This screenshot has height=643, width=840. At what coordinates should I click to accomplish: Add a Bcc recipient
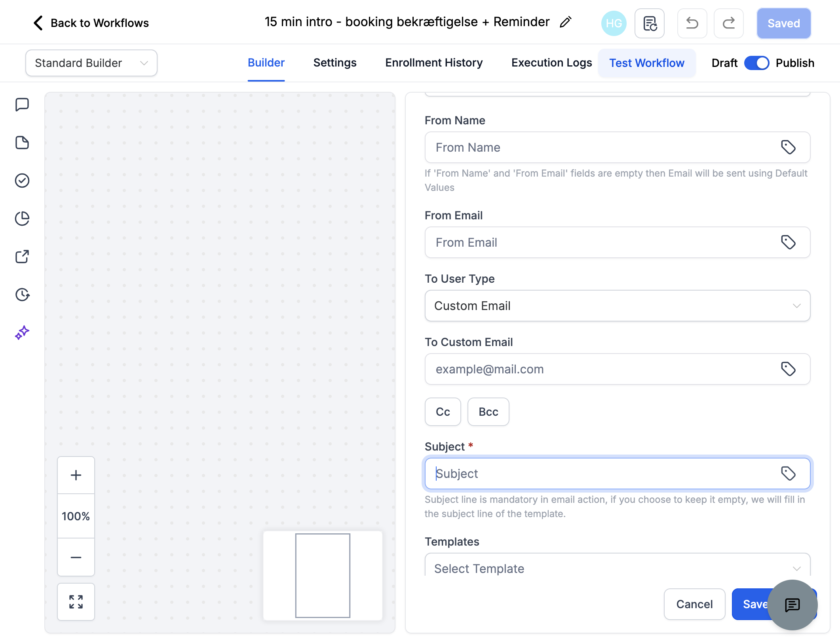(488, 412)
